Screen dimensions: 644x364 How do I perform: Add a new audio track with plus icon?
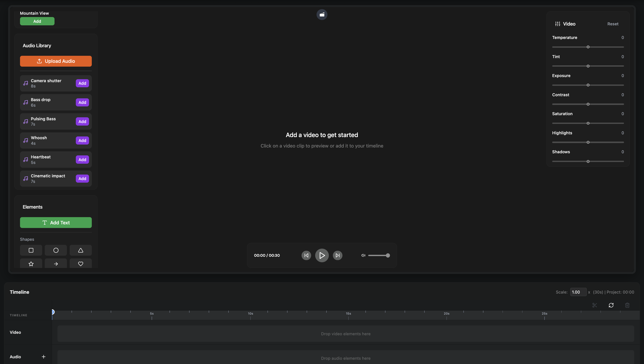click(x=43, y=357)
